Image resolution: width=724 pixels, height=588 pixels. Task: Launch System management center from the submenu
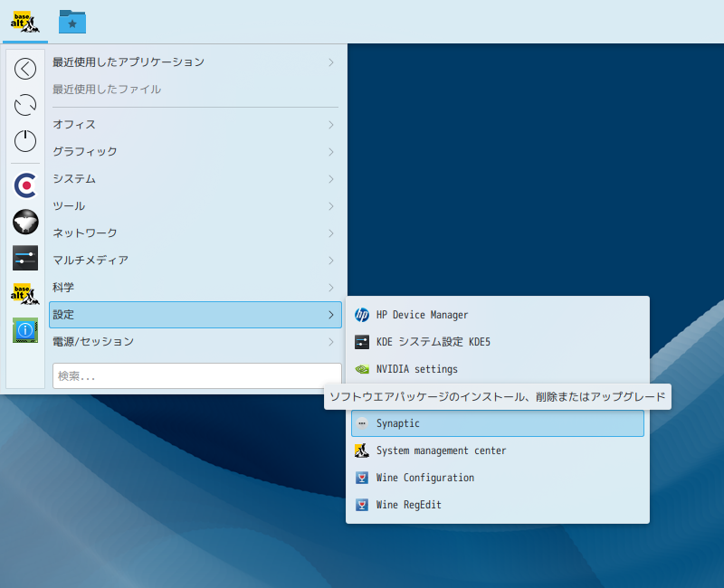tap(498, 450)
